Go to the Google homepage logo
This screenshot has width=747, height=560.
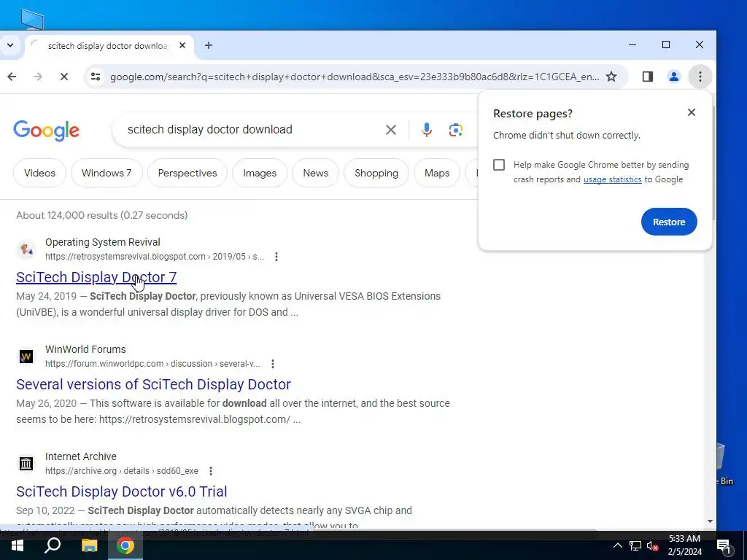pyautogui.click(x=46, y=130)
